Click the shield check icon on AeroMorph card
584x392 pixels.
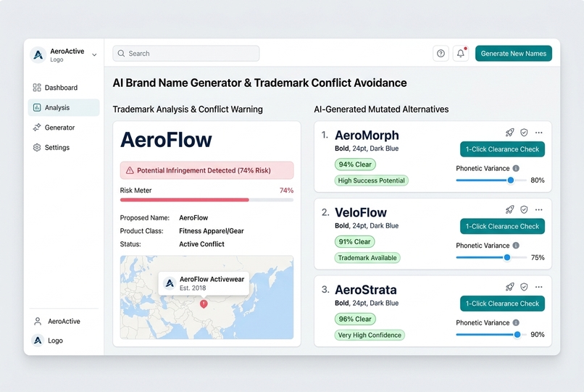[x=524, y=133]
